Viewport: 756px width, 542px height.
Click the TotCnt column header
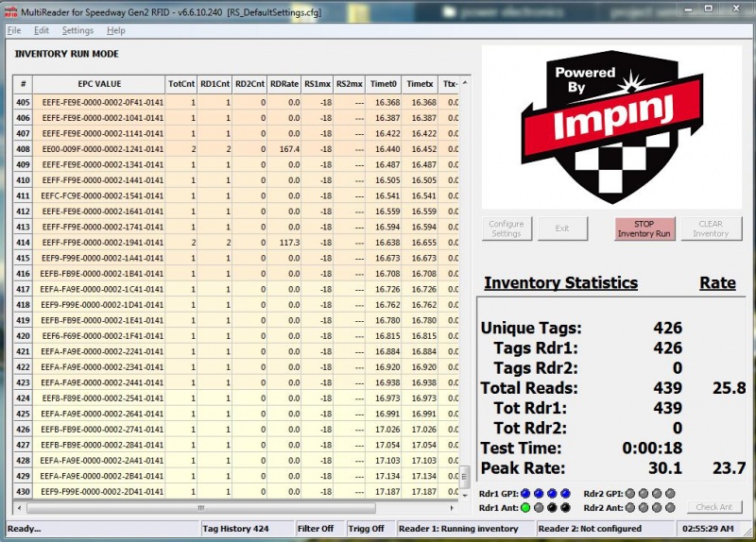181,84
